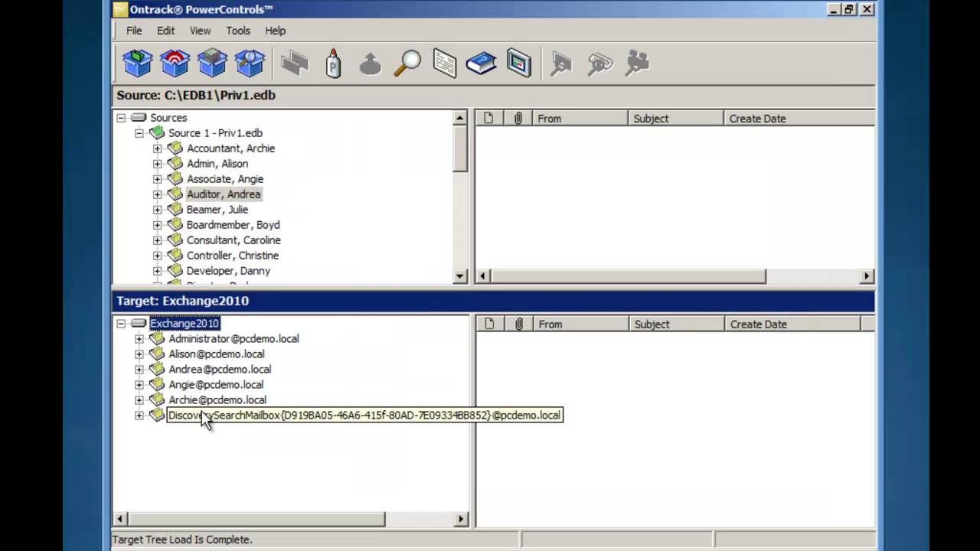The width and height of the screenshot is (980, 551).
Task: Expand the Alison@pcdemo.local target mailbox
Action: pyautogui.click(x=139, y=354)
